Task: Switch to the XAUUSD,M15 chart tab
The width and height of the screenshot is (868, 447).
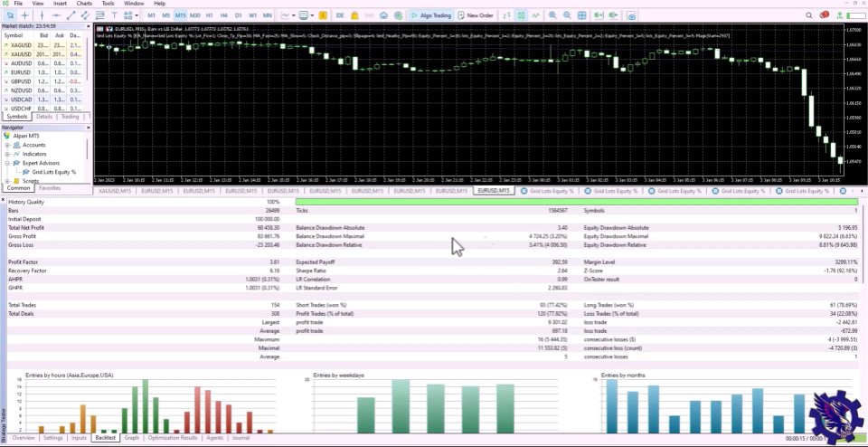Action: coord(114,191)
